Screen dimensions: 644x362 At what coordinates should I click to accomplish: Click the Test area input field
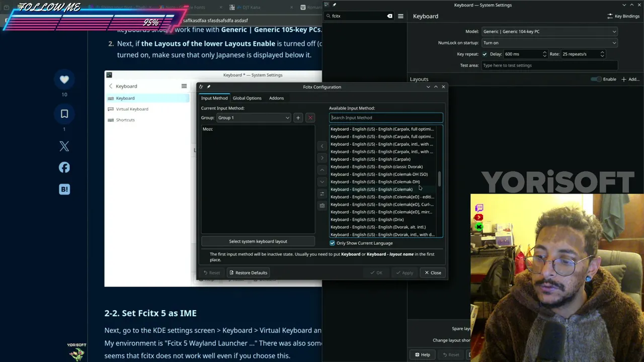click(x=549, y=65)
